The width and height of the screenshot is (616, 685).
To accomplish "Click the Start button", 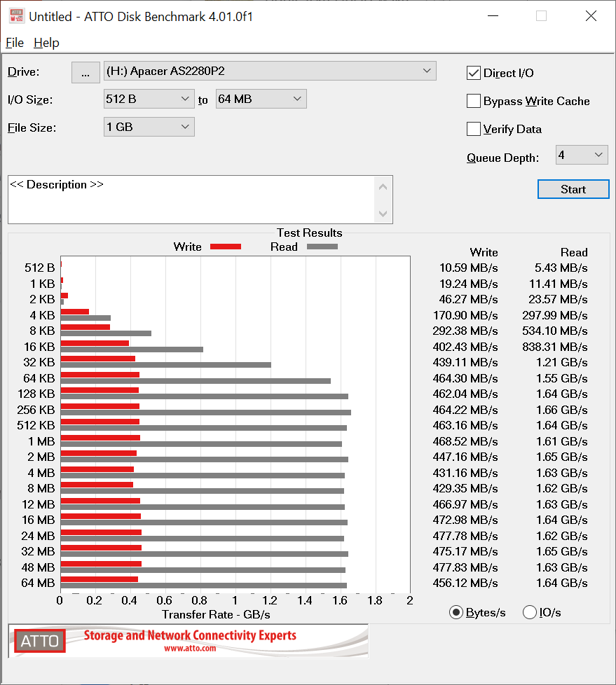I will 573,189.
